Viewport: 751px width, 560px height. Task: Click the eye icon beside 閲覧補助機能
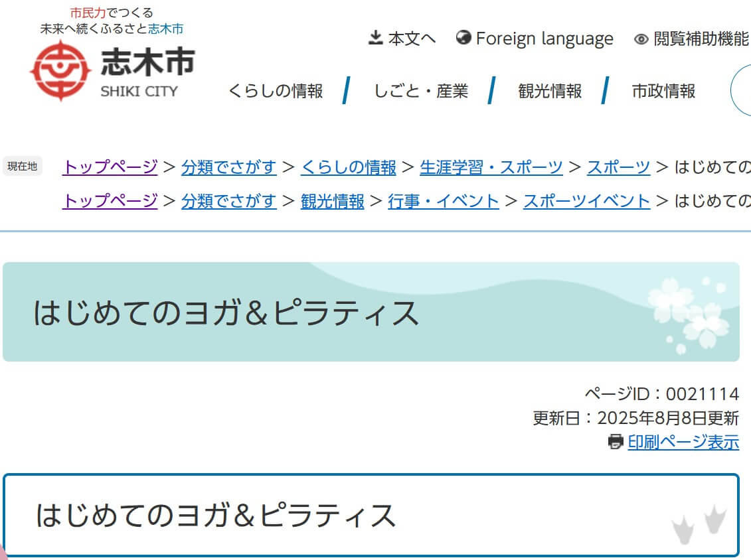coord(641,38)
